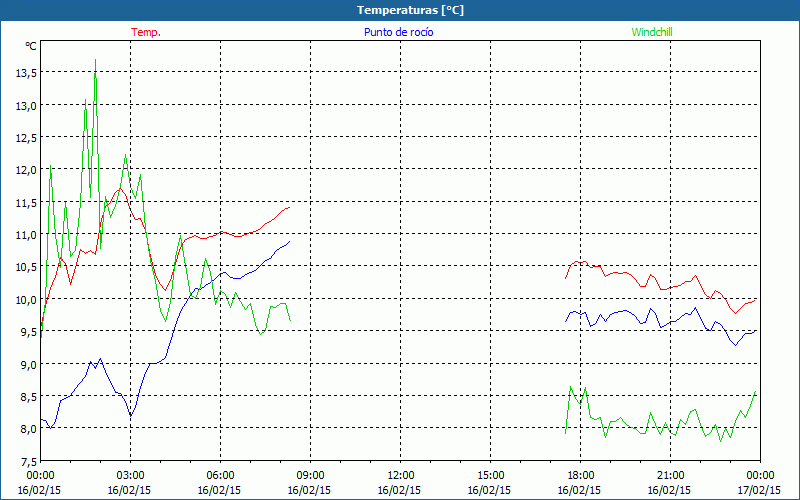This screenshot has width=800, height=500.
Task: Click the 13,5 y-axis value
Action: pyautogui.click(x=26, y=73)
